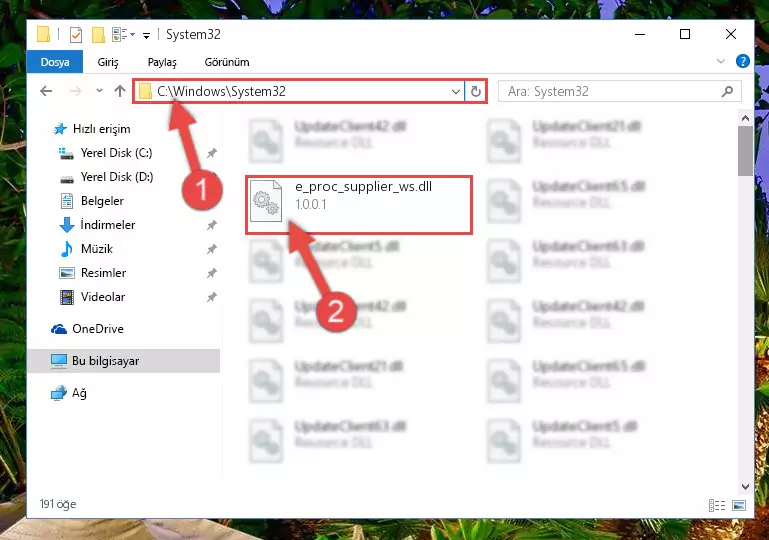Open Yerel Disk (C:) in sidebar

tap(116, 153)
